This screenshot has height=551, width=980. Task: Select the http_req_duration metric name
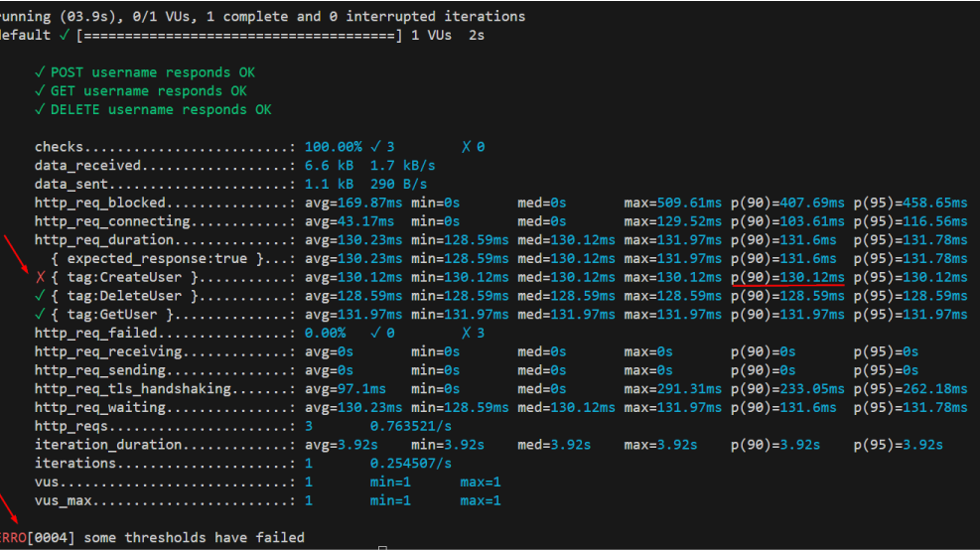click(x=103, y=240)
